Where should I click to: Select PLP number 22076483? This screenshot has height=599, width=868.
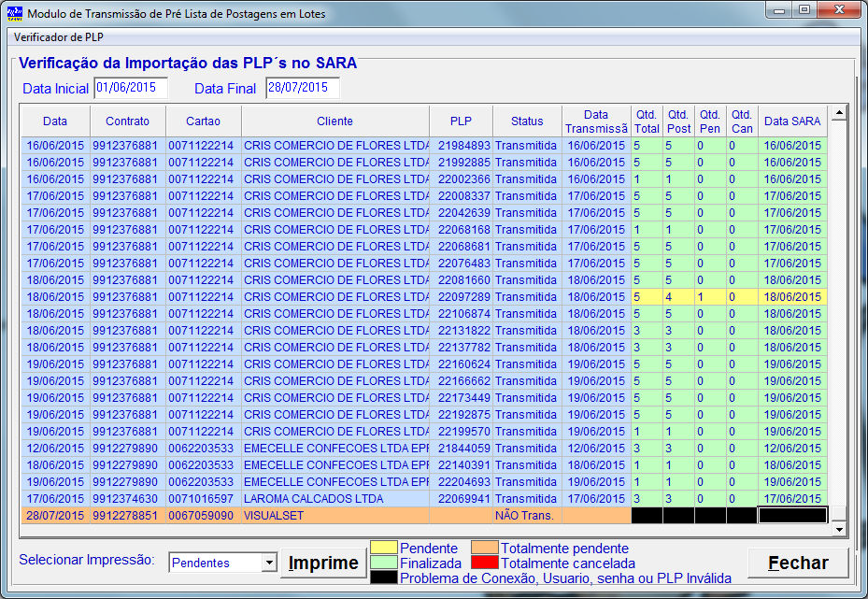click(x=463, y=263)
